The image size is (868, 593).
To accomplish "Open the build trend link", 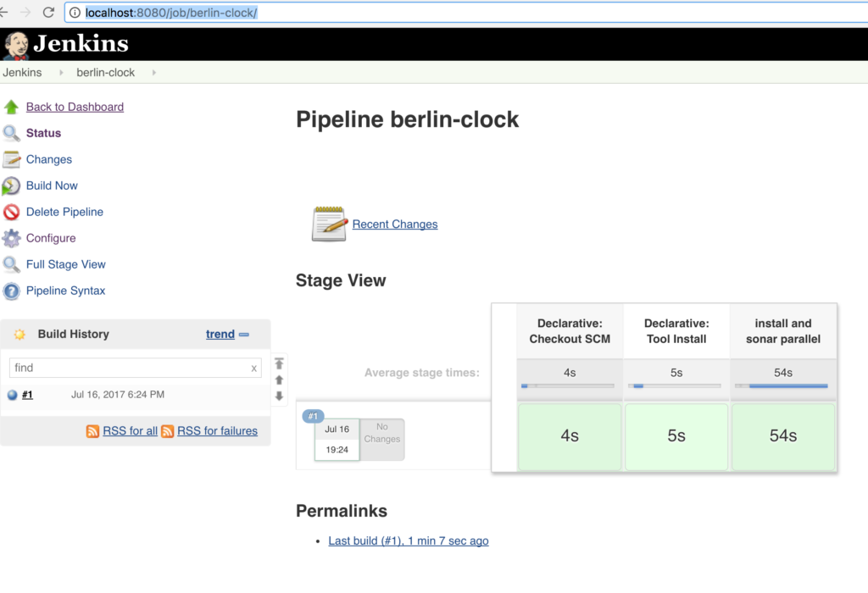I will pos(220,334).
